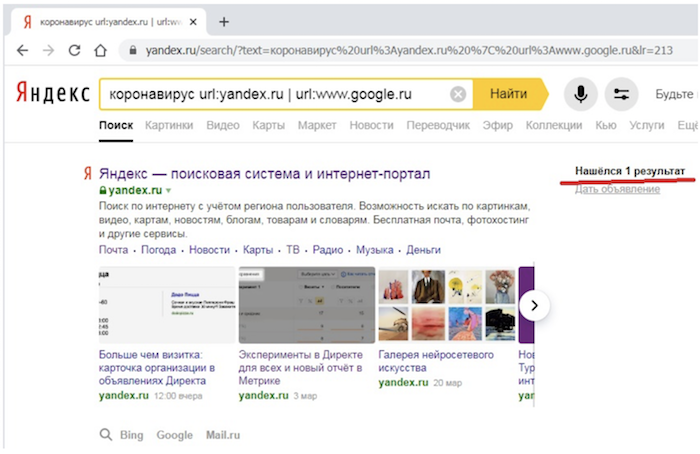The image size is (700, 454).
Task: Open the Маркет tab
Action: pos(317,125)
